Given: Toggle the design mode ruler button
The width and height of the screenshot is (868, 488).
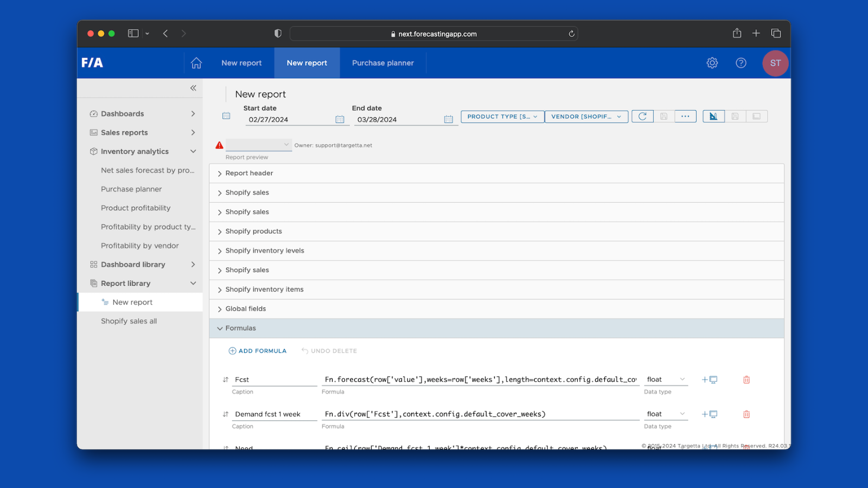Looking at the screenshot, I should 713,117.
